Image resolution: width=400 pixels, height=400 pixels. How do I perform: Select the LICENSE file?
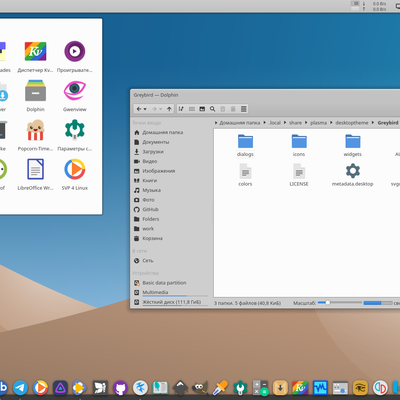click(x=299, y=175)
